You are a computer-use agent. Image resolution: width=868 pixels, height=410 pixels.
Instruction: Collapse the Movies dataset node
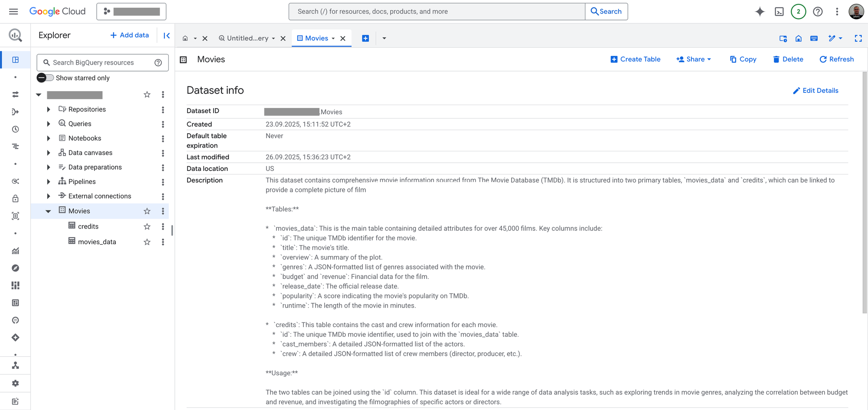coord(48,211)
